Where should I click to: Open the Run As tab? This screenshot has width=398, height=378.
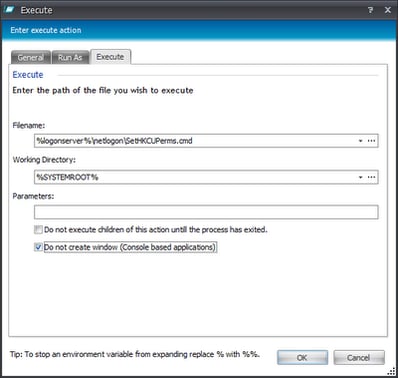[70, 57]
